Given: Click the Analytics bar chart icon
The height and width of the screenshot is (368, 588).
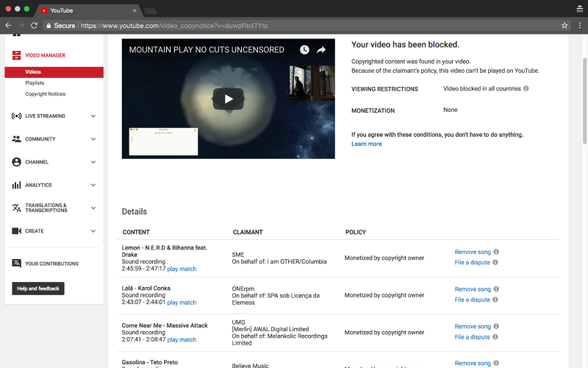Looking at the screenshot, I should 16,185.
